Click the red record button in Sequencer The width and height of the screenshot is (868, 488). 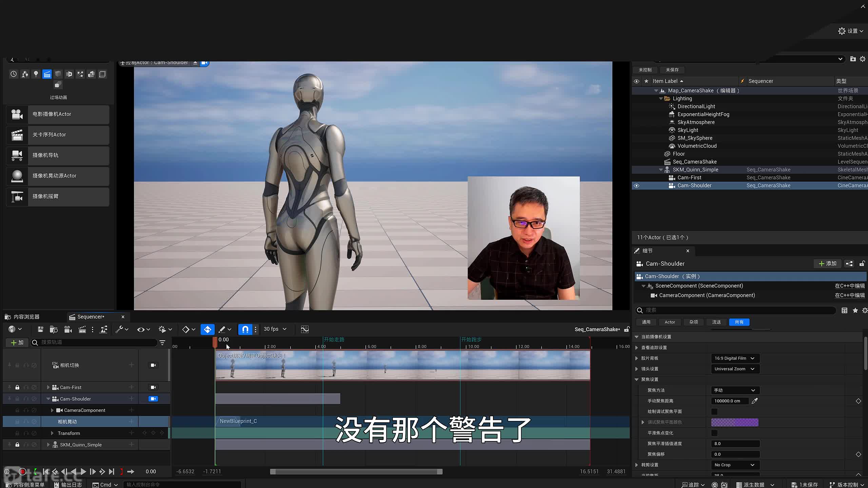point(22,471)
